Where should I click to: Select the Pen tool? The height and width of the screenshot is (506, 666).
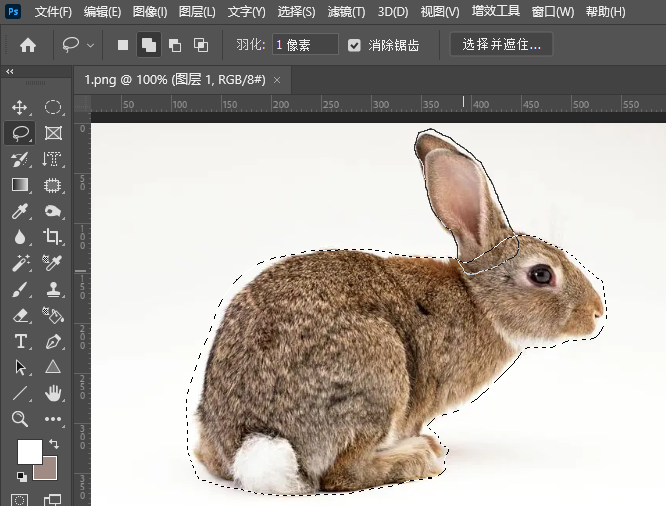53,341
